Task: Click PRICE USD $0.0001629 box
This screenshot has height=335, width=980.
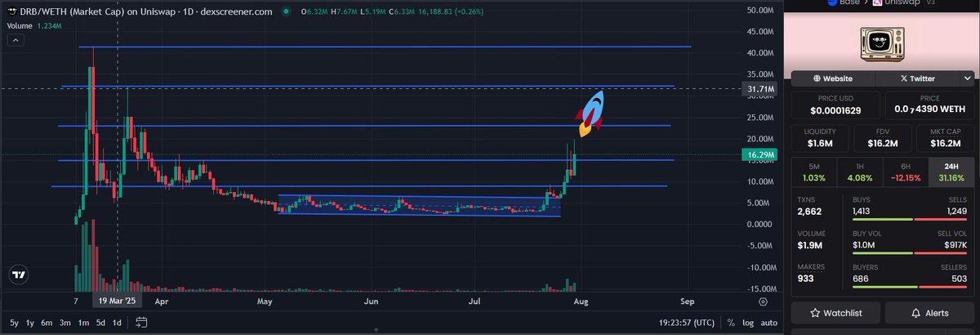Action: 836,105
